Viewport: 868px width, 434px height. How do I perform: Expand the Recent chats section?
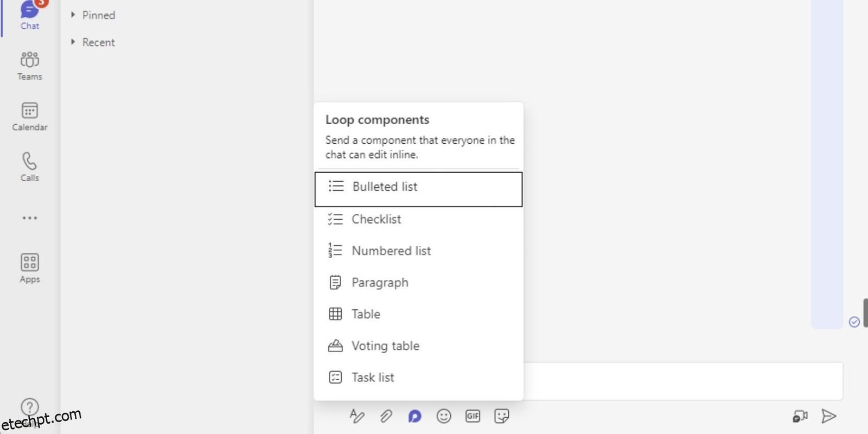click(x=99, y=42)
